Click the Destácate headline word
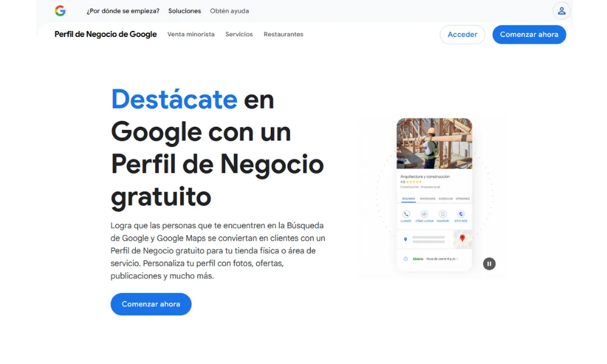607x364 pixels. 174,99
